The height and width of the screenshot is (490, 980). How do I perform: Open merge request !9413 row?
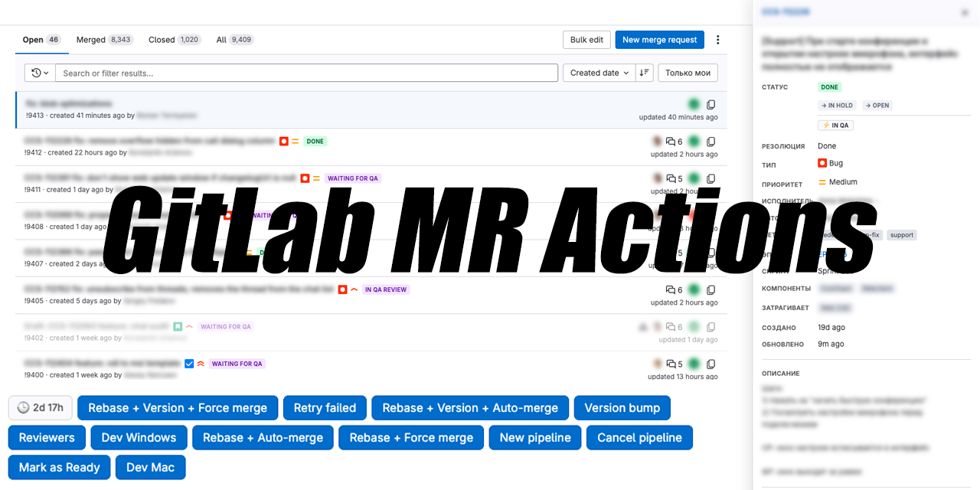coord(371,109)
